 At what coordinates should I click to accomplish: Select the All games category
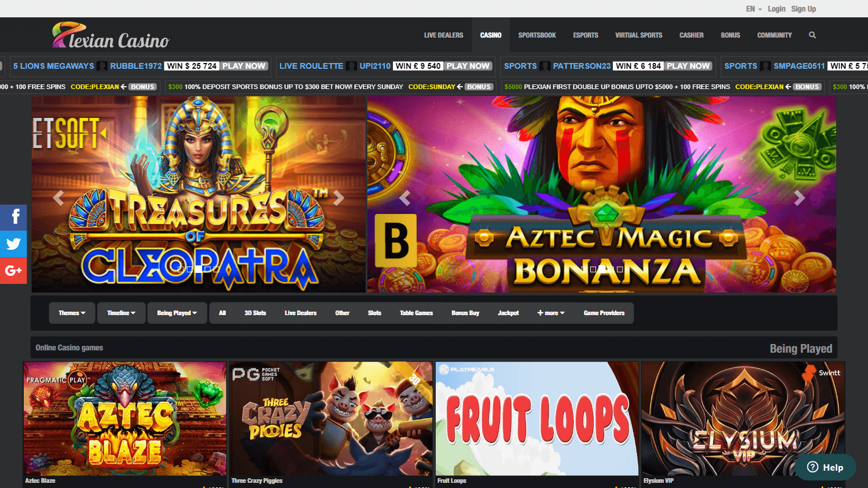coord(222,313)
